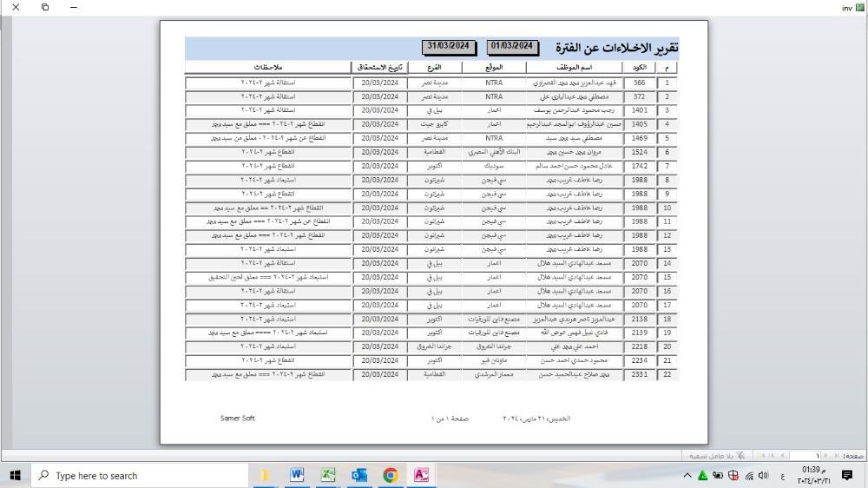Click employee code cell 2139

pos(640,333)
